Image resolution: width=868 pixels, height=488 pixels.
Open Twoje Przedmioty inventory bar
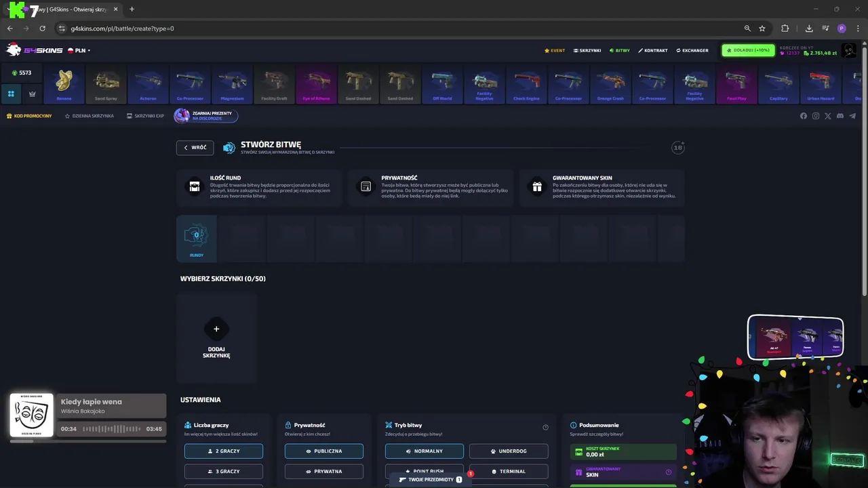(x=430, y=479)
